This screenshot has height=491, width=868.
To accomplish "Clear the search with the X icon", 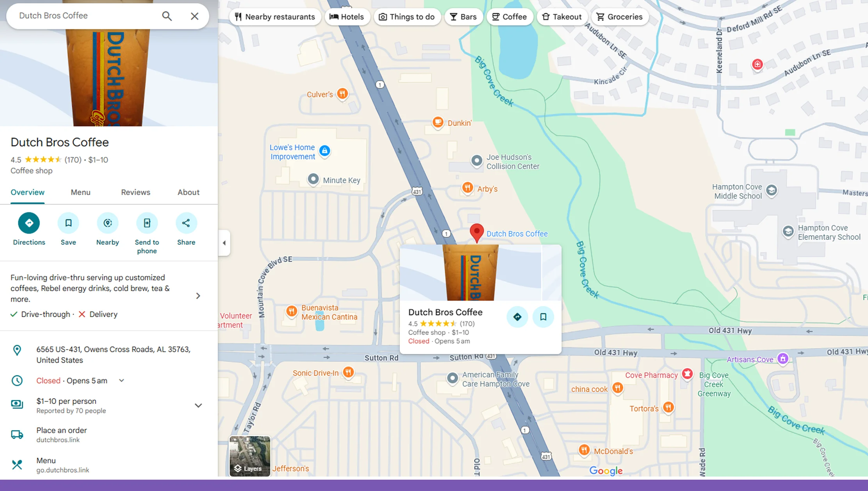I will [194, 16].
